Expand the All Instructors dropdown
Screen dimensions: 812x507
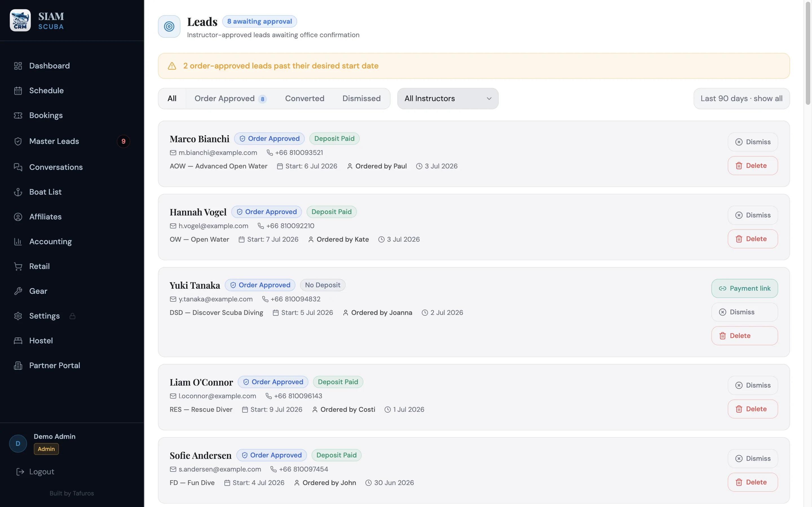coord(448,99)
